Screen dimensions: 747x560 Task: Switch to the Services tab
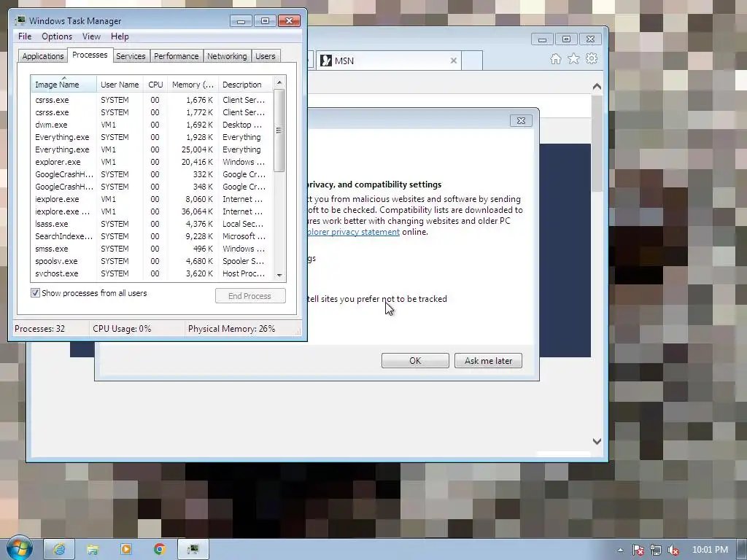point(131,56)
